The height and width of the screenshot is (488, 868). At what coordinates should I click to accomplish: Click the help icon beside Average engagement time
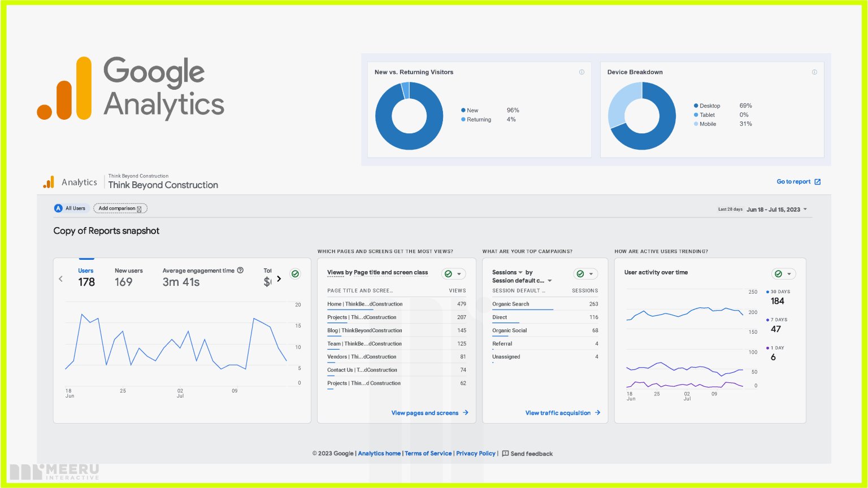240,271
